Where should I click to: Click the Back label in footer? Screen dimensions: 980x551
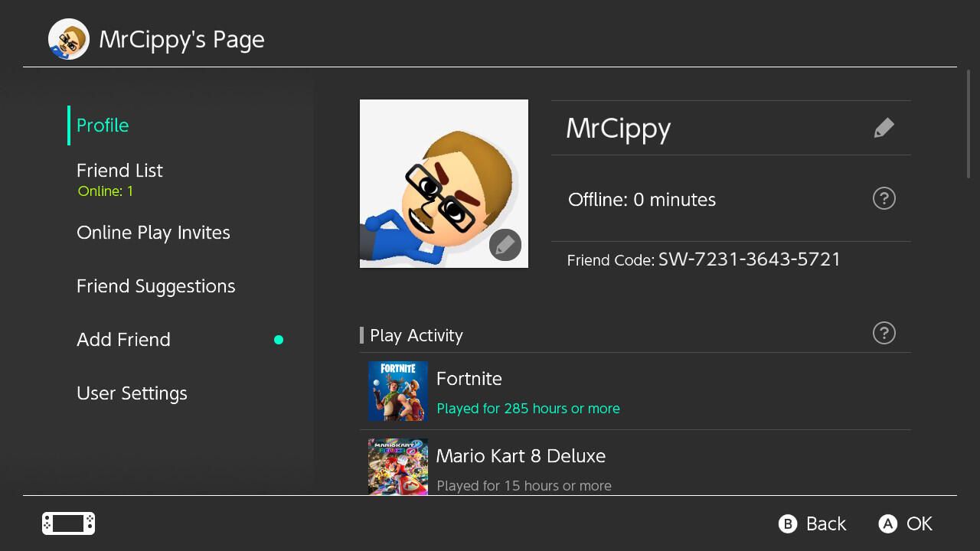[x=825, y=524]
